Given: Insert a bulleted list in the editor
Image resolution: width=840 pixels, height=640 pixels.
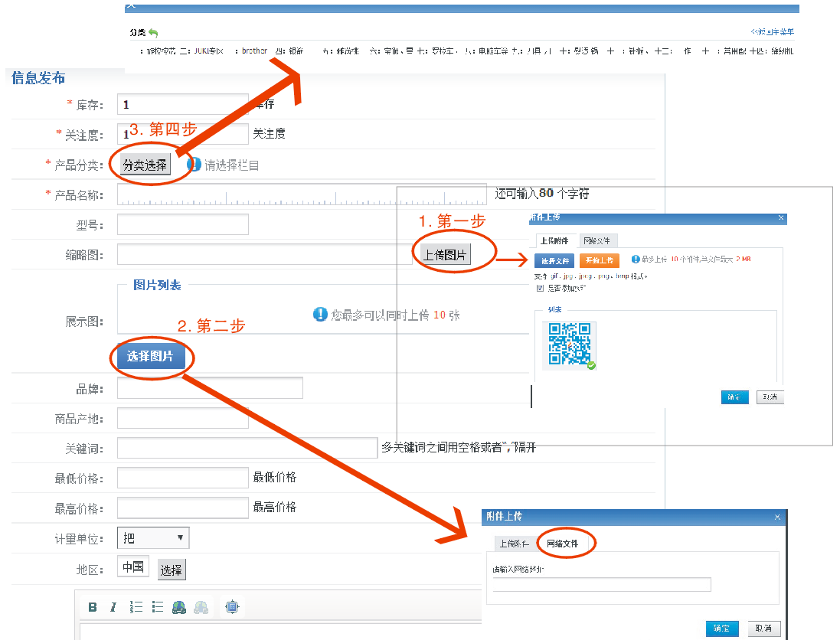Looking at the screenshot, I should pos(158,607).
